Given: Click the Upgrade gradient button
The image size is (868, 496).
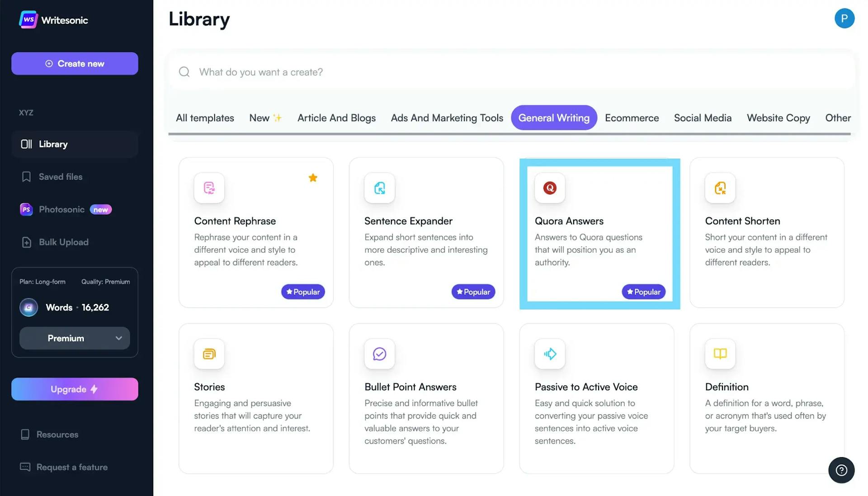Looking at the screenshot, I should (x=74, y=389).
